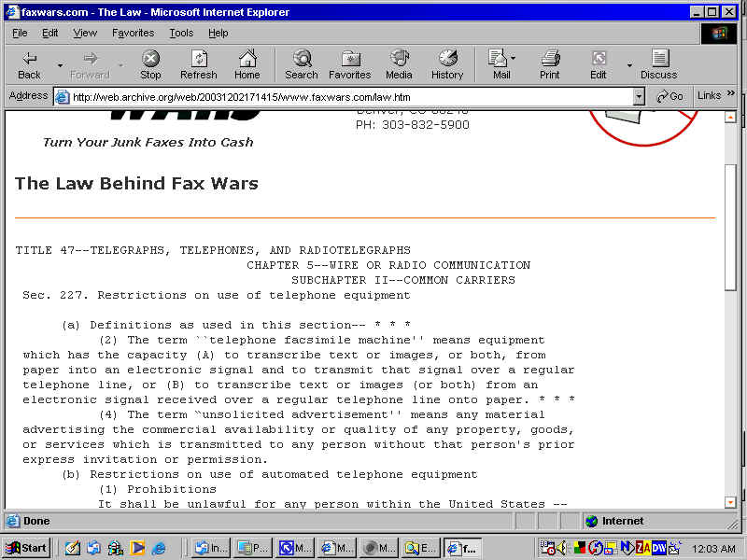
Task: Select the 'f...' Internet Explorer taskbar button
Action: pyautogui.click(x=462, y=548)
